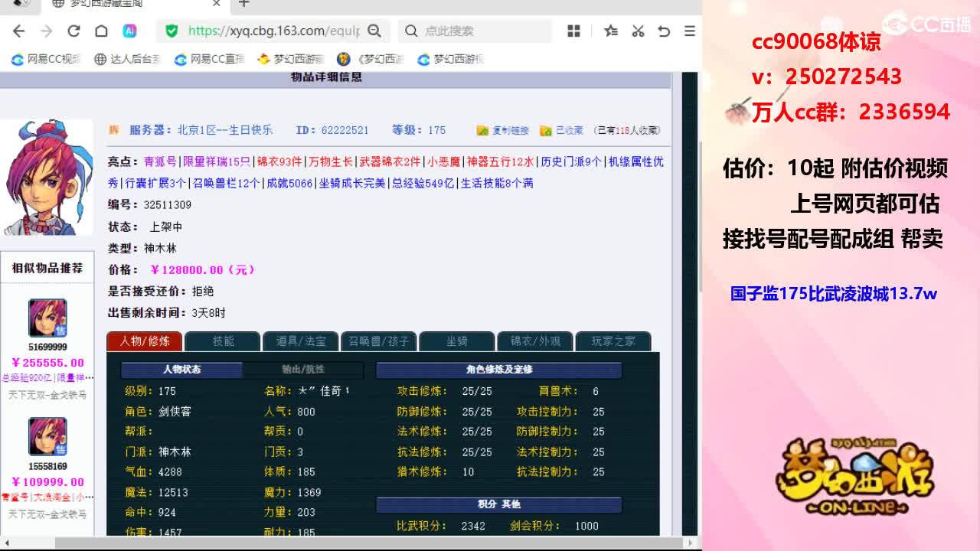Select the 人物状态 sub-tab
The height and width of the screenshot is (551, 980).
[x=181, y=370]
